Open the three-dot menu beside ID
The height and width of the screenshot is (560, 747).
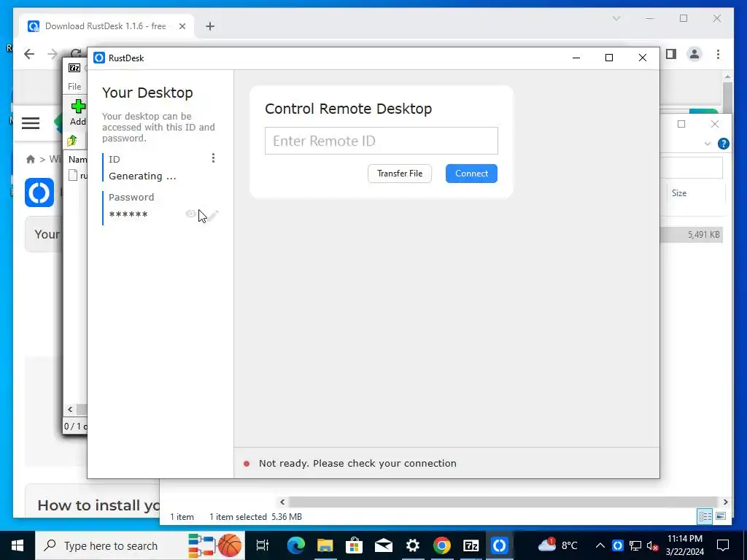213,158
